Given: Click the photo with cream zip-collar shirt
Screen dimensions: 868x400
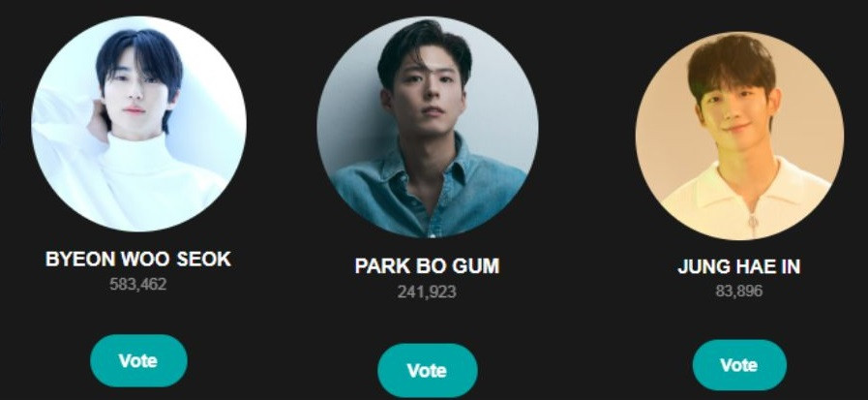Looking at the screenshot, I should point(739,136).
